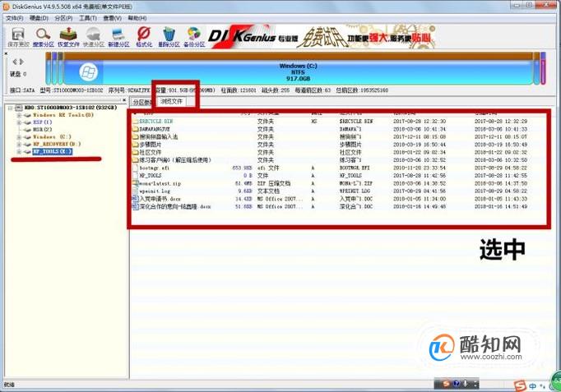Click the hard disk icon beside HD0:ST1000DM003
Viewport: 561px width, 392px height.
tap(19, 108)
